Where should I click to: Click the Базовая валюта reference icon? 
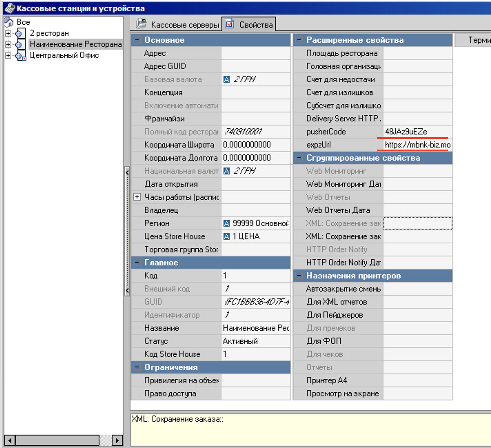coord(227,80)
